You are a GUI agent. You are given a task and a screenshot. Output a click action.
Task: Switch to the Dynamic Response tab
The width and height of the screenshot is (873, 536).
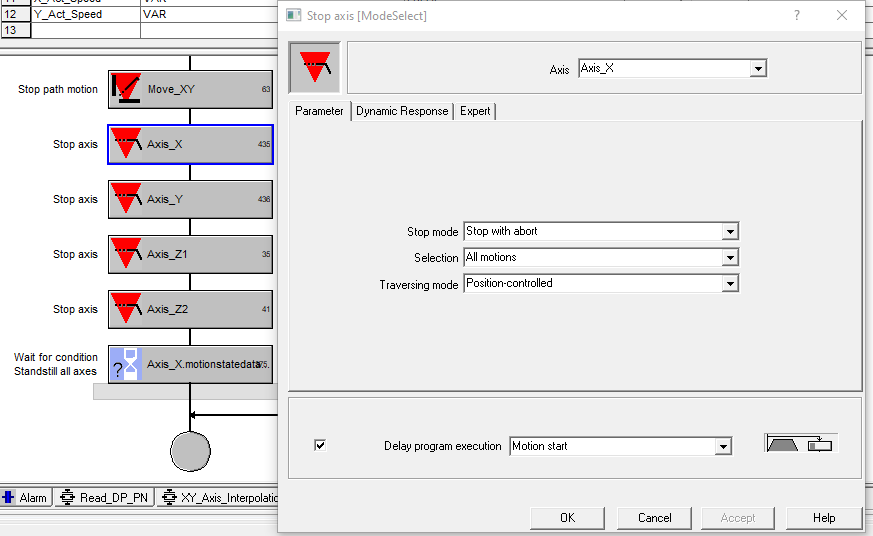point(402,111)
